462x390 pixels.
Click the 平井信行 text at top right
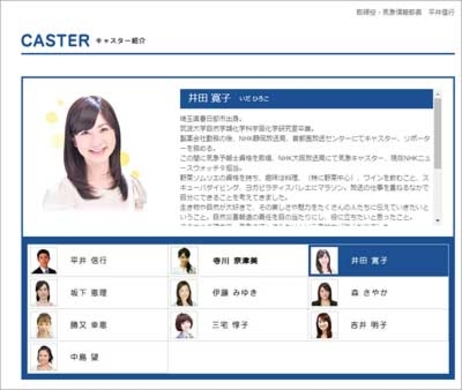pos(441,12)
